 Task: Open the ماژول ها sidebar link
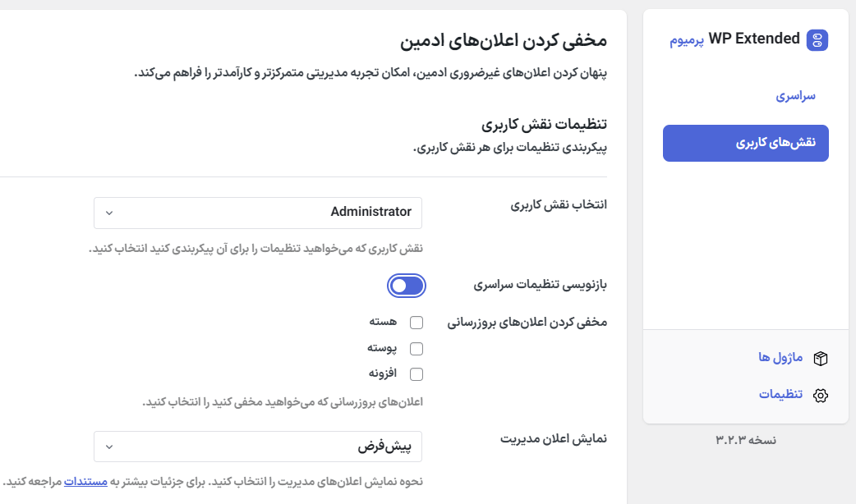click(780, 358)
